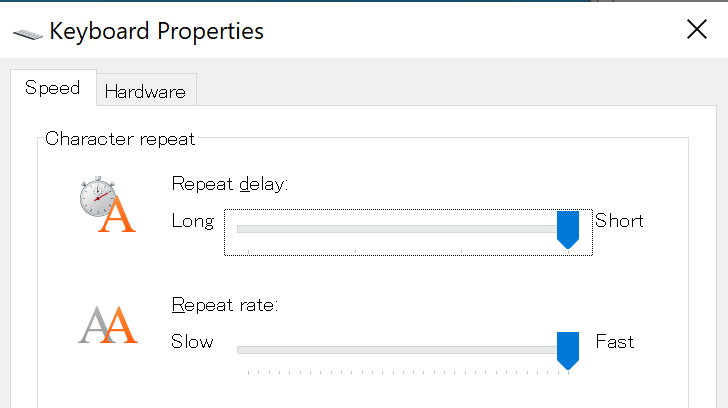Viewport: 728px width, 408px height.
Task: Click the middle of the Repeat delay track
Action: point(402,229)
